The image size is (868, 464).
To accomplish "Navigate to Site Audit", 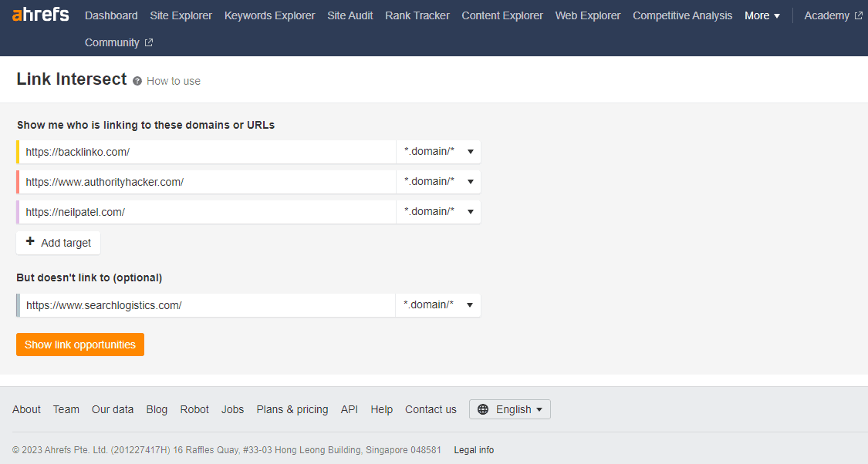I will coord(350,15).
